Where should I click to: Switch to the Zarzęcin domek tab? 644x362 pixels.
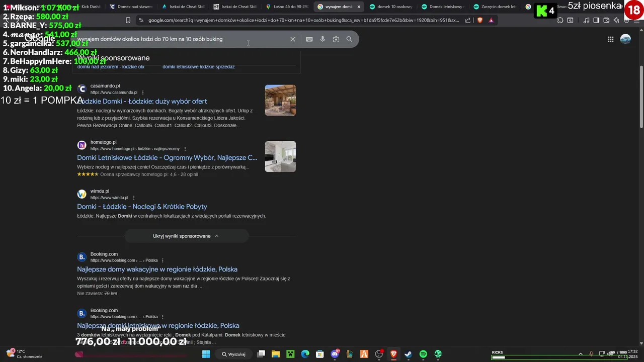click(x=495, y=7)
